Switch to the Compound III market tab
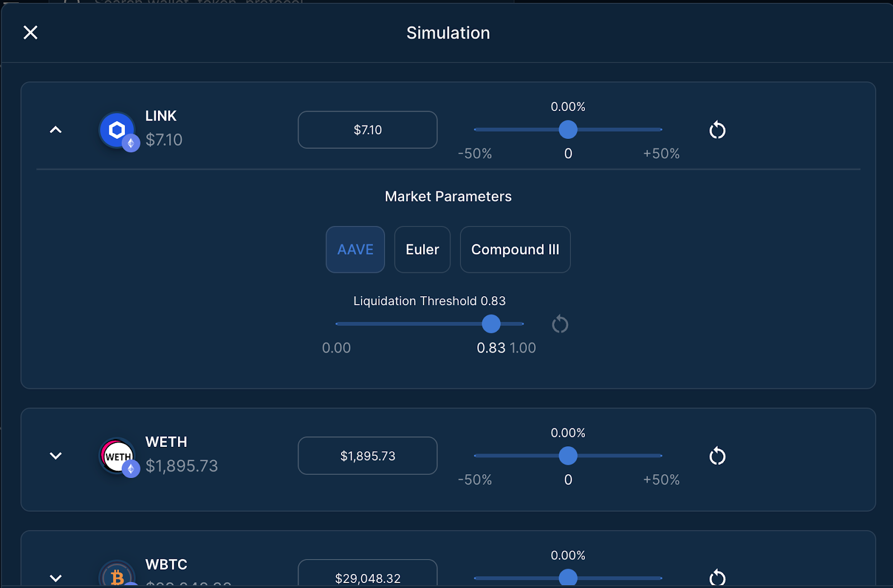893x588 pixels. (515, 249)
